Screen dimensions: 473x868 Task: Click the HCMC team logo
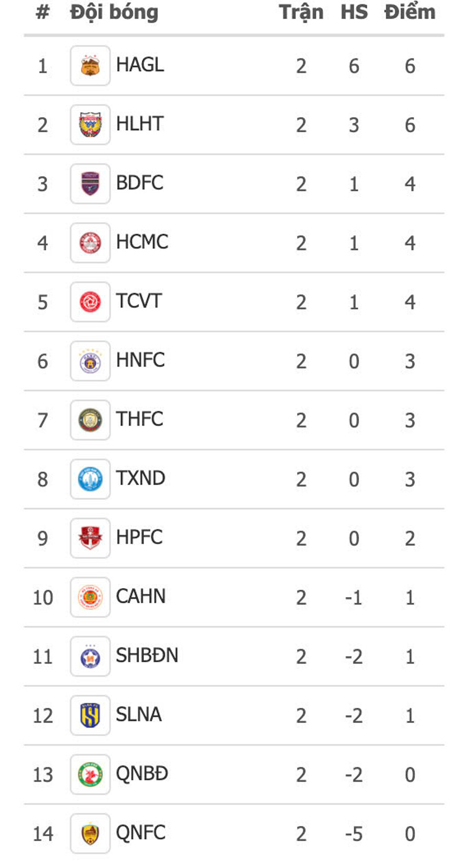click(x=90, y=243)
